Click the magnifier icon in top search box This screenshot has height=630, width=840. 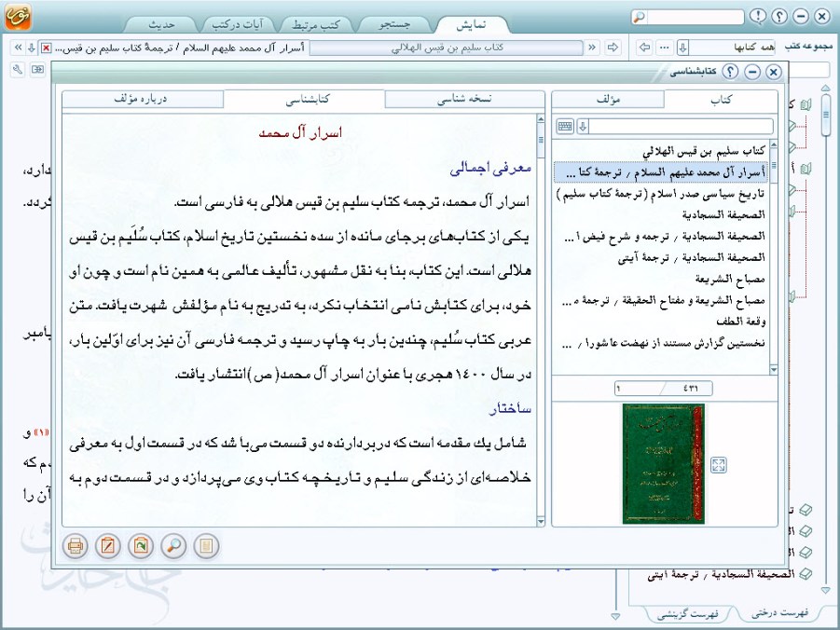(x=639, y=17)
